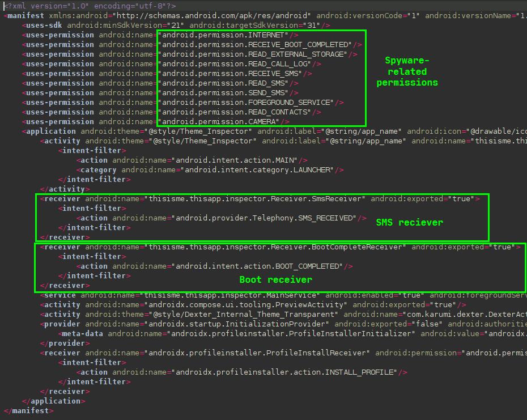Click the ProfileInstallerInitializer meta-data line
This screenshot has width=527, height=420.
(x=293, y=334)
